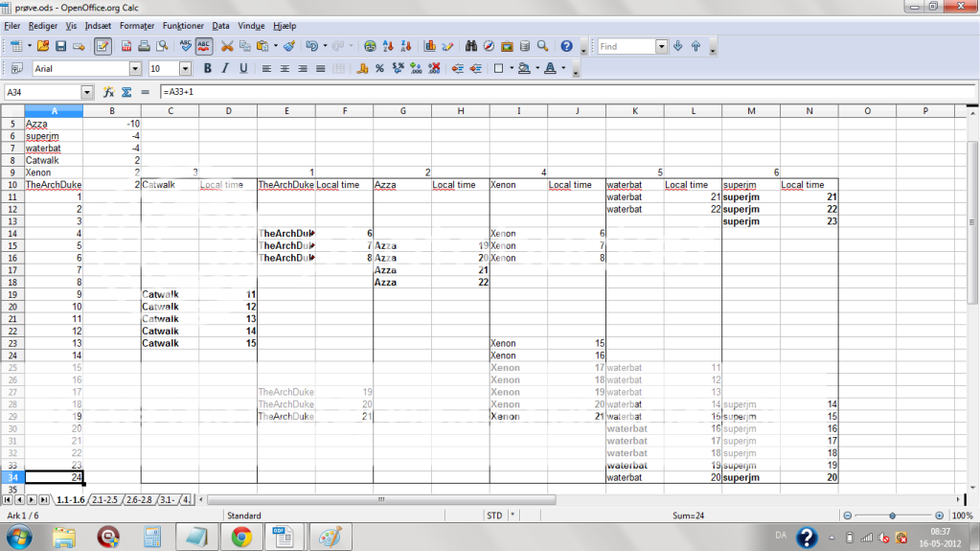Viewport: 980px width, 551px height.
Task: Click the Print icon
Action: (145, 46)
